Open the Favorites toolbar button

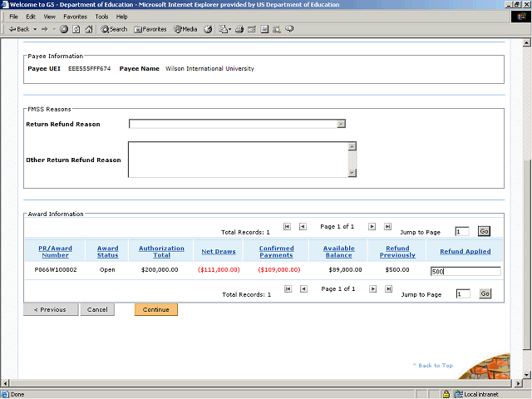pyautogui.click(x=150, y=30)
